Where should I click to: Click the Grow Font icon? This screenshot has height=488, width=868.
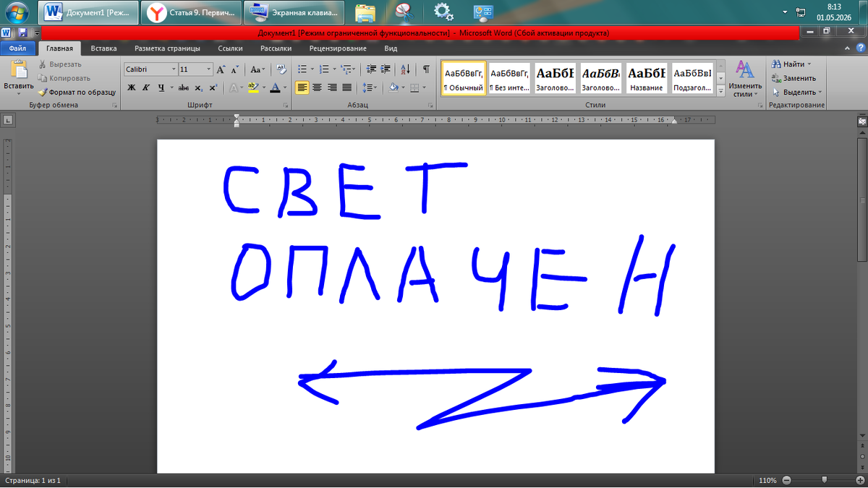click(x=221, y=69)
